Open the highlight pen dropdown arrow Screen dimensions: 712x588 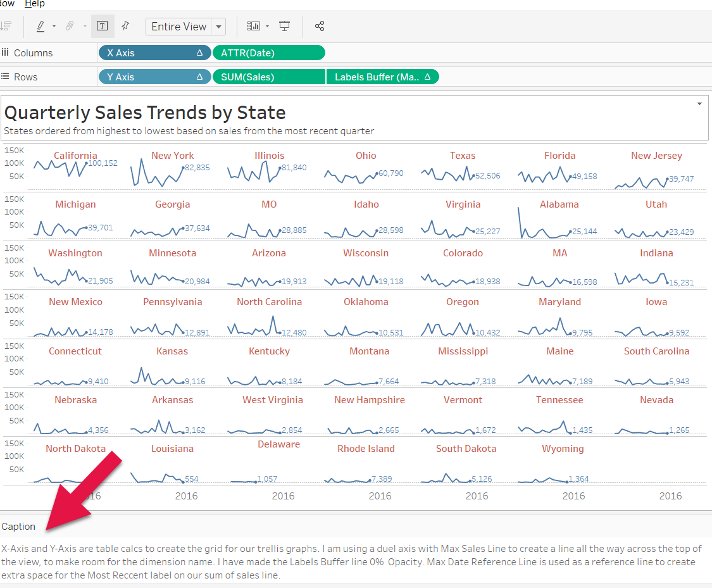(x=54, y=27)
